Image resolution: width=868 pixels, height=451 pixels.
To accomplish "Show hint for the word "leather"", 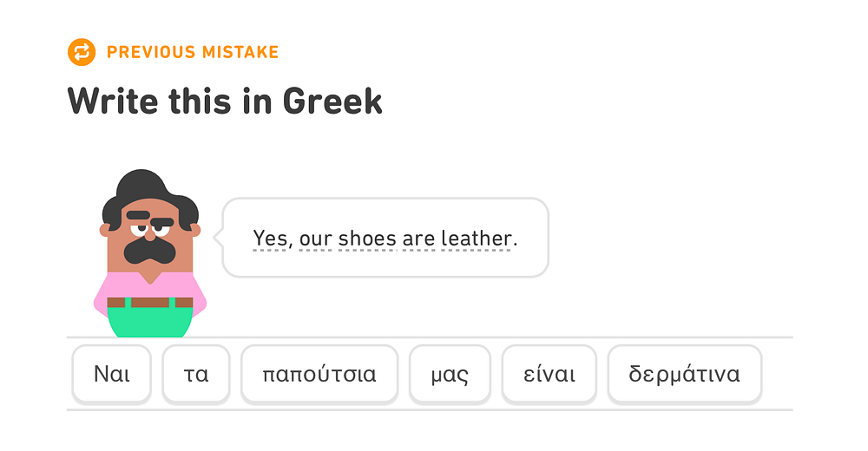I will (477, 238).
